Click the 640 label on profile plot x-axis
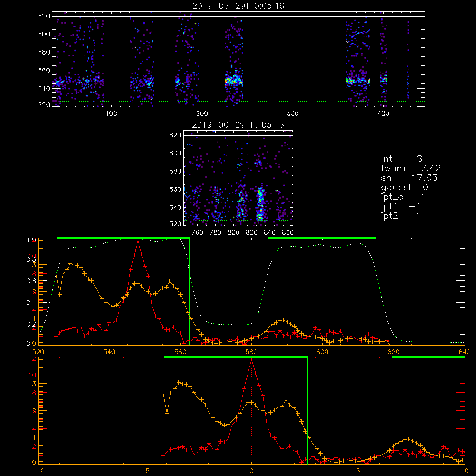The width and height of the screenshot is (476, 476). pyautogui.click(x=465, y=352)
